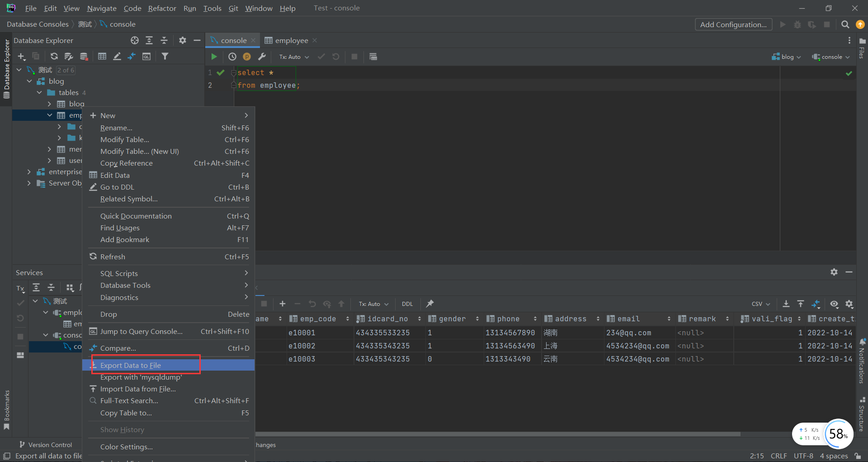Open Database Explorer options gear

click(183, 40)
